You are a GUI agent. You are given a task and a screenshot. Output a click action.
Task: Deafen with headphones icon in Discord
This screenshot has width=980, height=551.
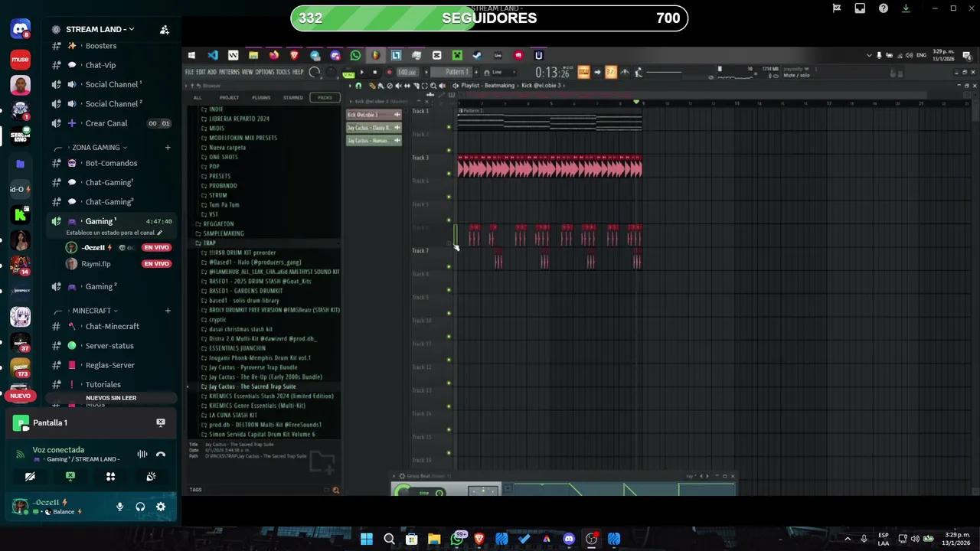[140, 507]
